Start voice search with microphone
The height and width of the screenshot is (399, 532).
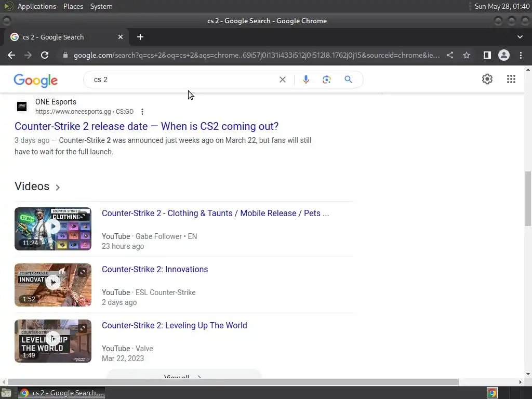pos(305,79)
